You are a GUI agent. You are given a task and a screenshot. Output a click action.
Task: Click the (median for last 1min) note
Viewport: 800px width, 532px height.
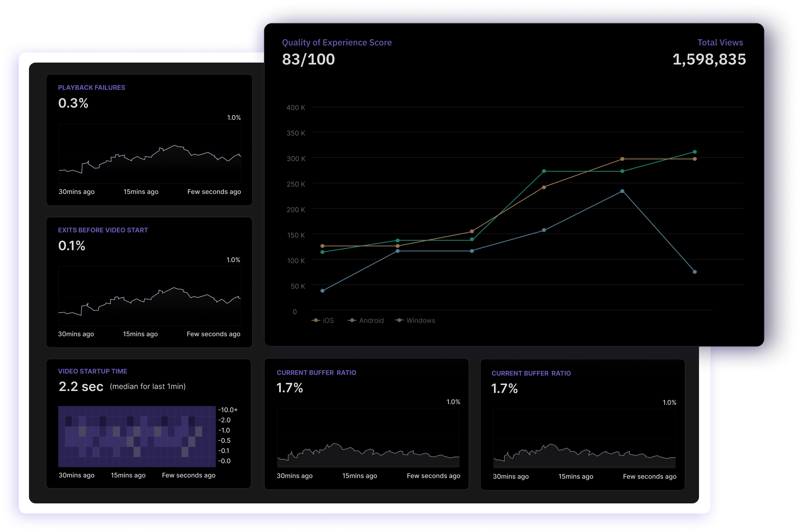(x=148, y=386)
